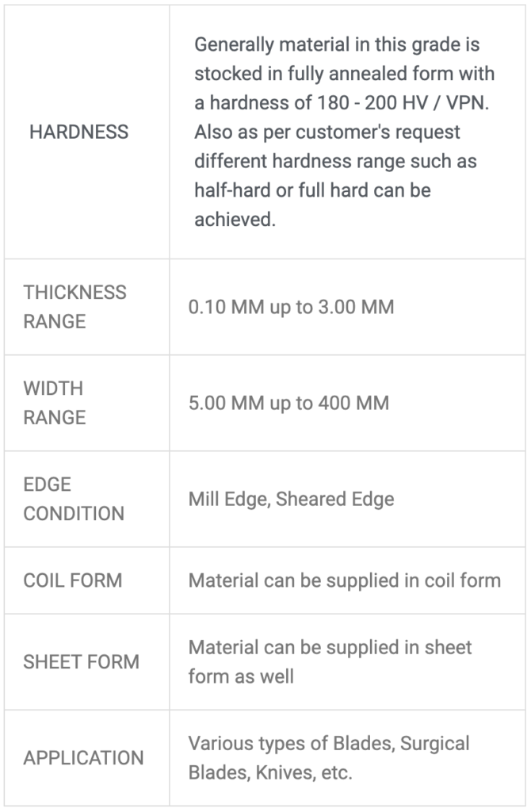
Task: Click the fully annealed form text line
Action: 344,74
